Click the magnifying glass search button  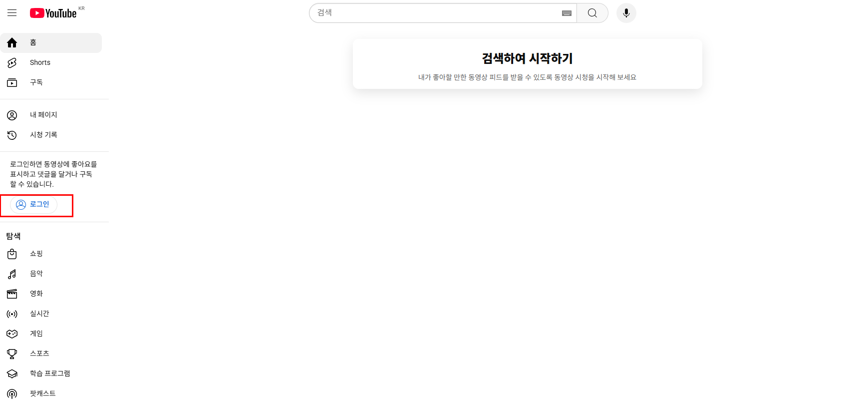pos(592,13)
